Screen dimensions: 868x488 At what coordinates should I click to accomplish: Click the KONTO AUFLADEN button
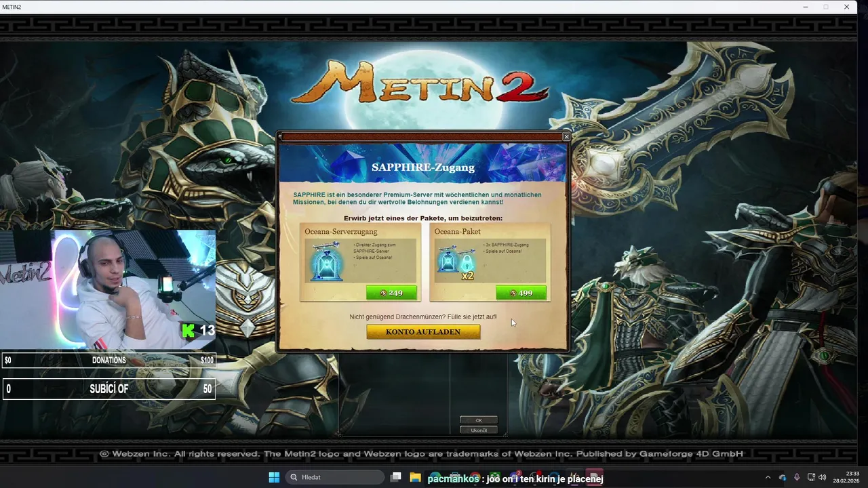pyautogui.click(x=423, y=332)
